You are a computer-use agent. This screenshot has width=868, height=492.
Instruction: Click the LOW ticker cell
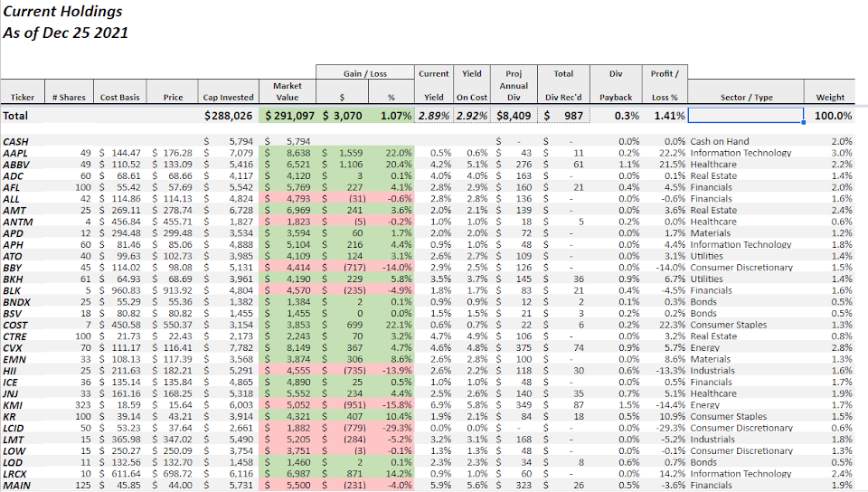click(14, 451)
